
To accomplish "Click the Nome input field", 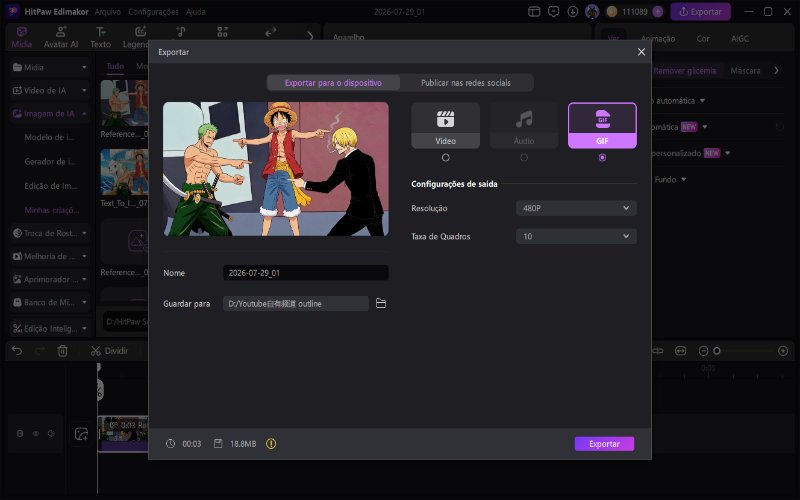I will click(x=306, y=273).
